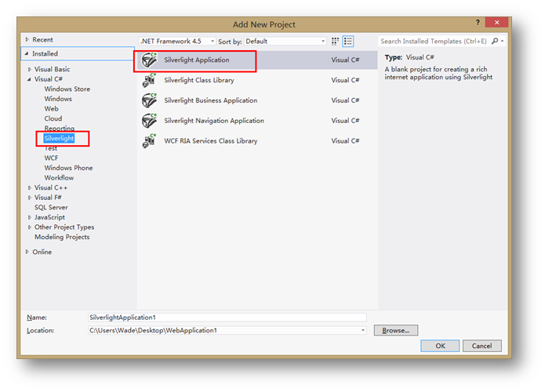Expand the Visual F# node
Screen dimensions: 545x392
30,198
